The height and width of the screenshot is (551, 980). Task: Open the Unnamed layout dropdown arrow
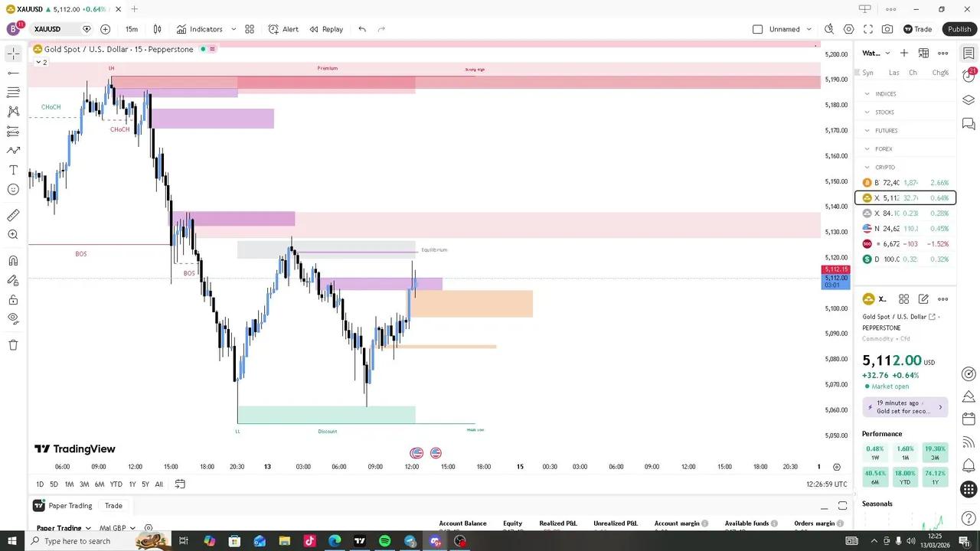click(808, 29)
